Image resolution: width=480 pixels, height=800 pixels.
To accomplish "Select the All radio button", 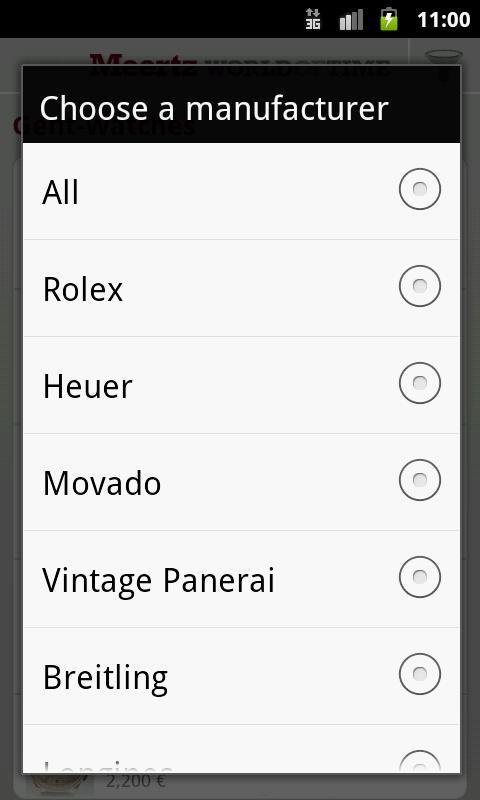I will pos(419,189).
